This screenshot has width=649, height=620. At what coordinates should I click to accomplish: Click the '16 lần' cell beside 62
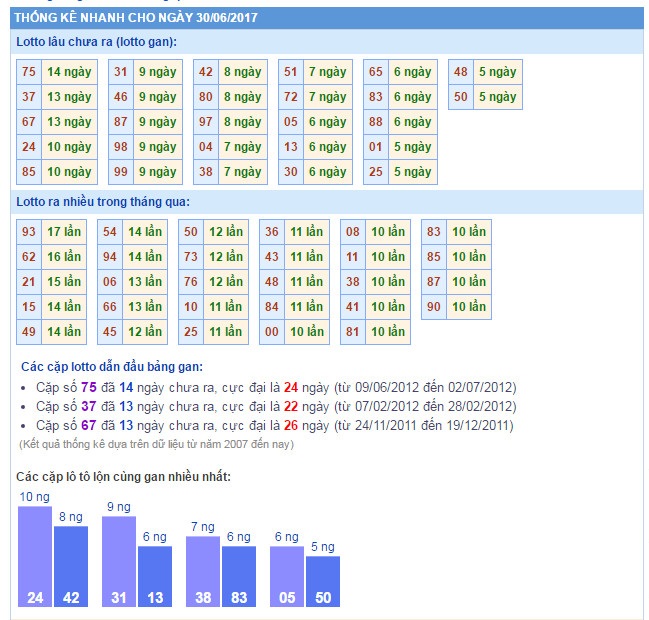[x=64, y=257]
